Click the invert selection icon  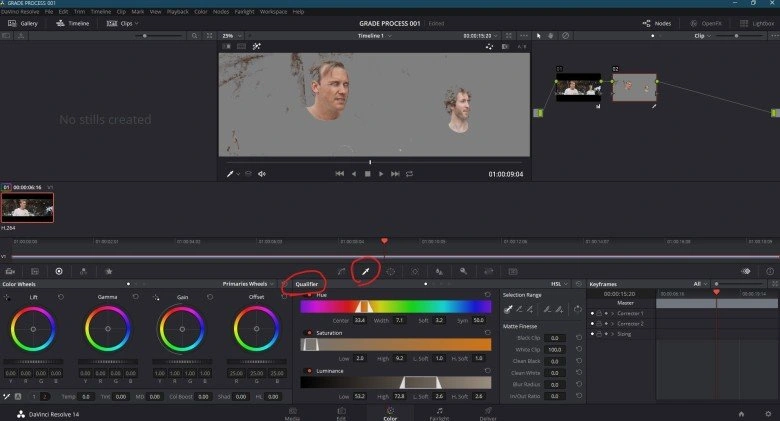tap(578, 309)
